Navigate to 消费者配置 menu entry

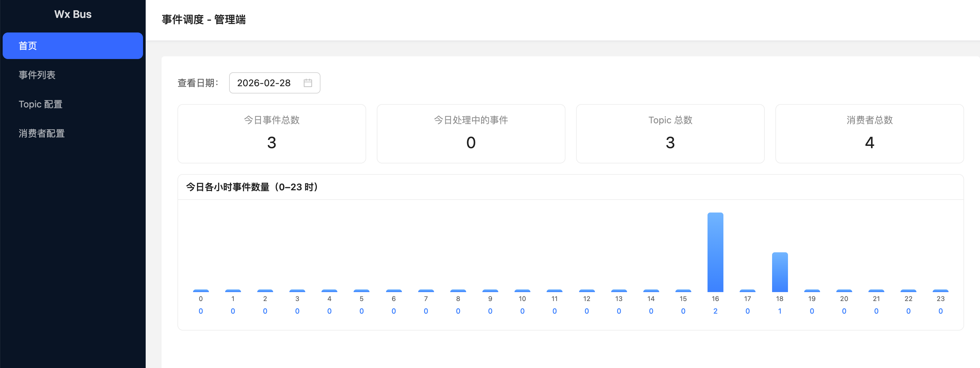41,133
